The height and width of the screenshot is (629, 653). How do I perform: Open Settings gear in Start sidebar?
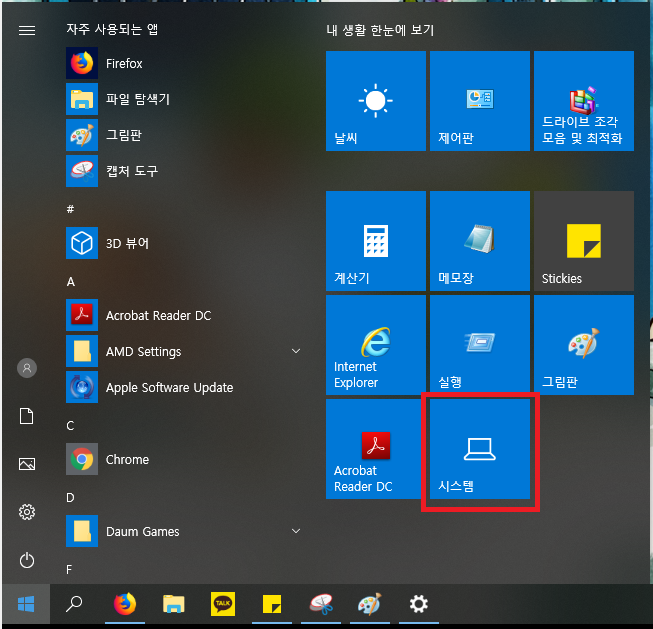(27, 512)
